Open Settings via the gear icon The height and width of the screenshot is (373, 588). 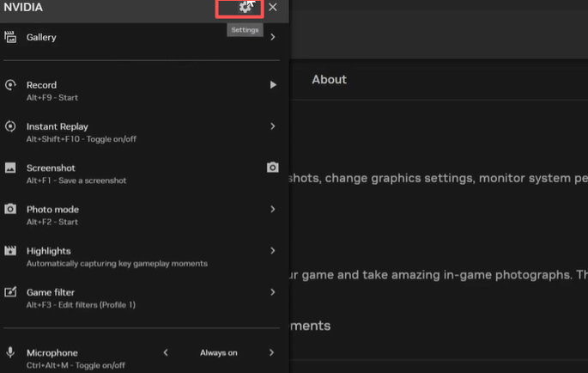pyautogui.click(x=246, y=7)
